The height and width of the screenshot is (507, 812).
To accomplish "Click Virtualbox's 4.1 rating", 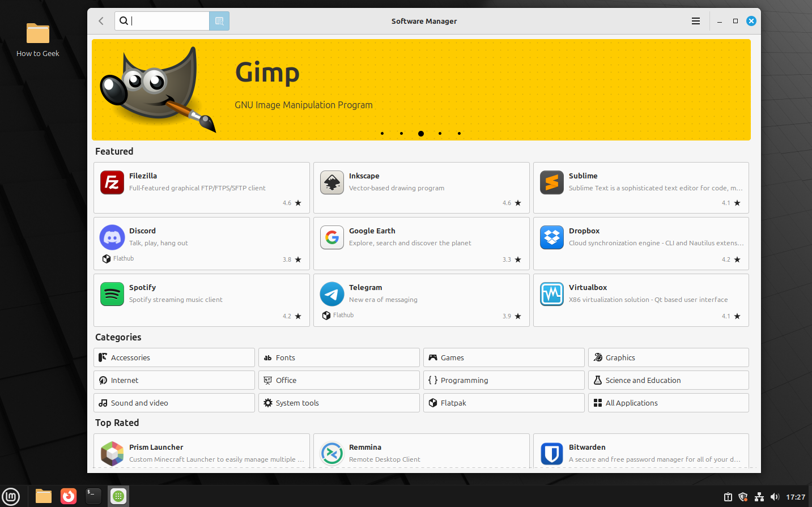I will click(x=731, y=316).
